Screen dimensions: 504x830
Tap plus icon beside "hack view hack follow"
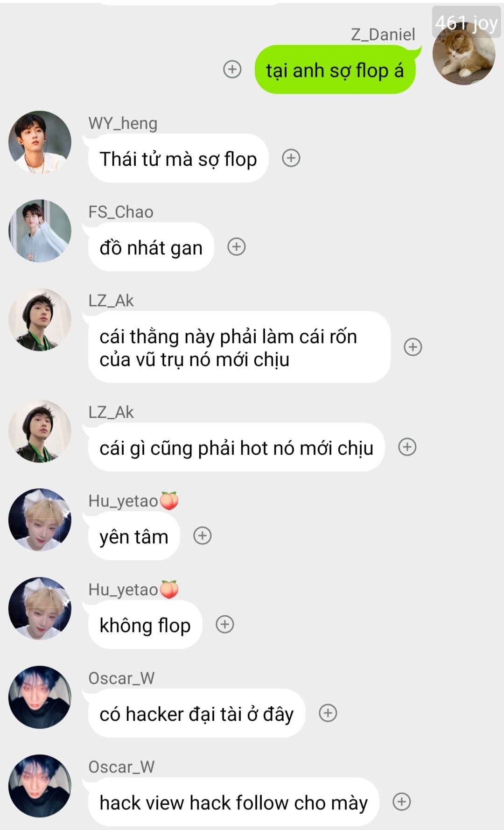tap(402, 802)
